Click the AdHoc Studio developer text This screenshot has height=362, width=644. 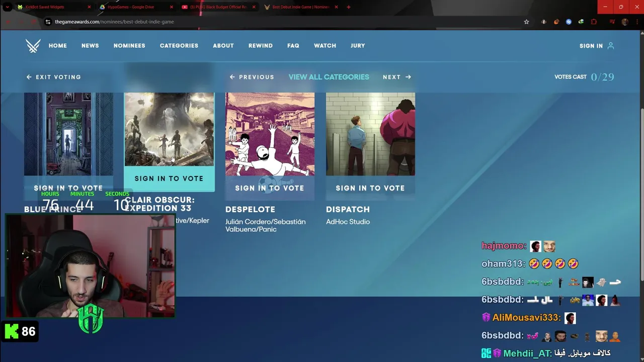point(348,222)
